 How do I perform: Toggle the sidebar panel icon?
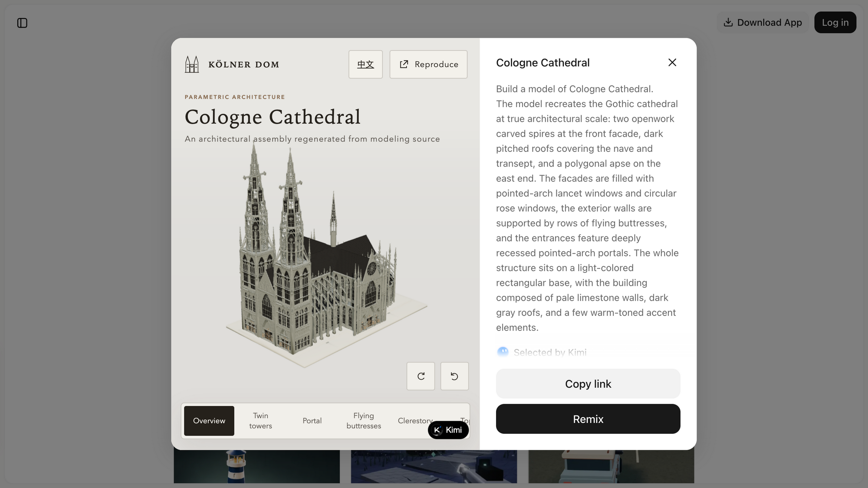pos(22,23)
